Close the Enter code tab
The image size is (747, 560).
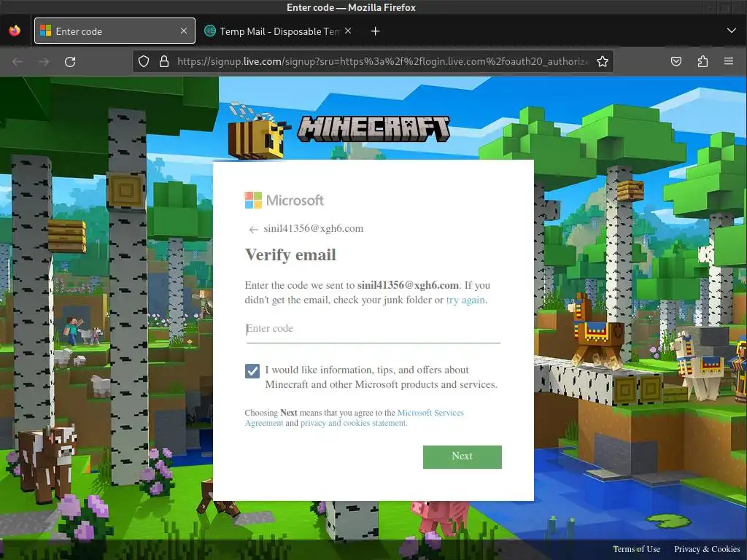pos(184,31)
